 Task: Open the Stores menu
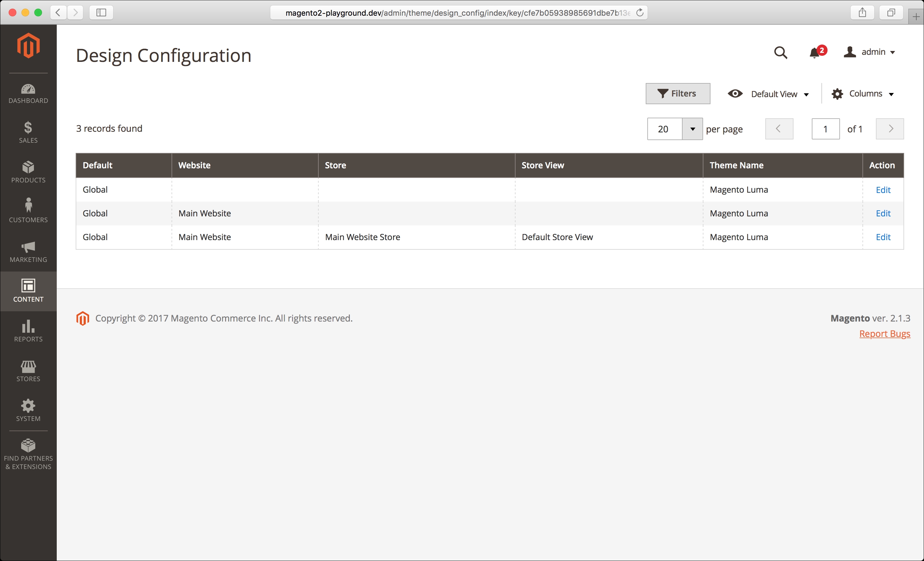(x=28, y=371)
